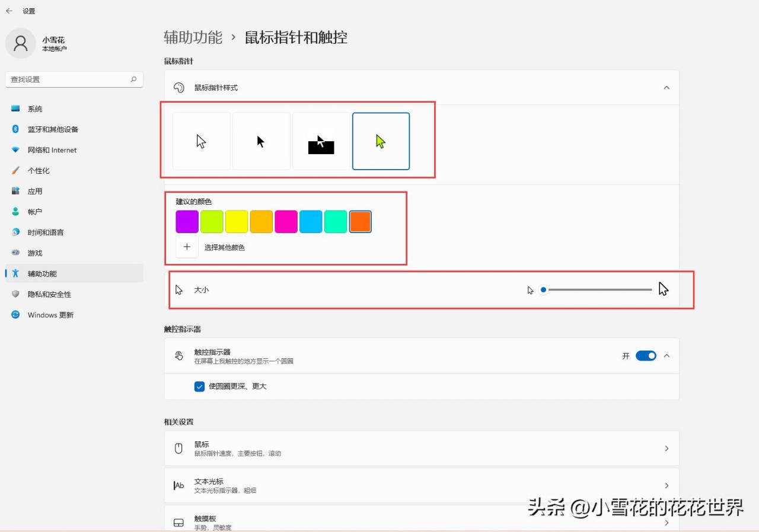Click in the 查找设置 search field
The width and height of the screenshot is (759, 532).
pyautogui.click(x=74, y=79)
